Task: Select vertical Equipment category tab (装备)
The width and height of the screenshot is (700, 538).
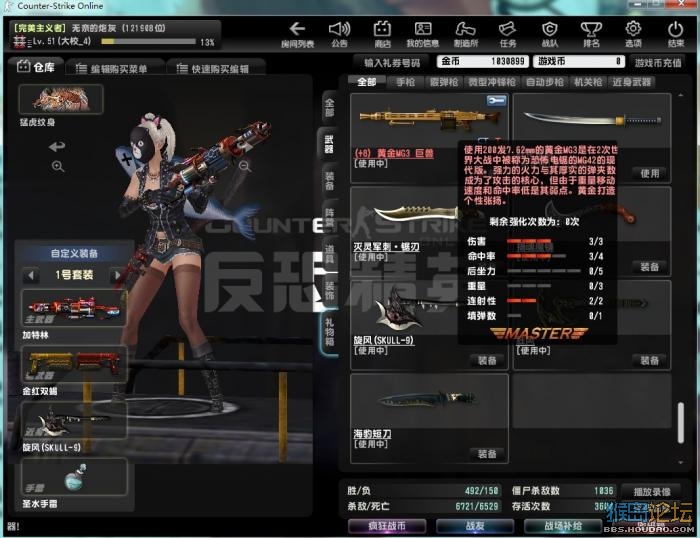Action: click(x=329, y=180)
